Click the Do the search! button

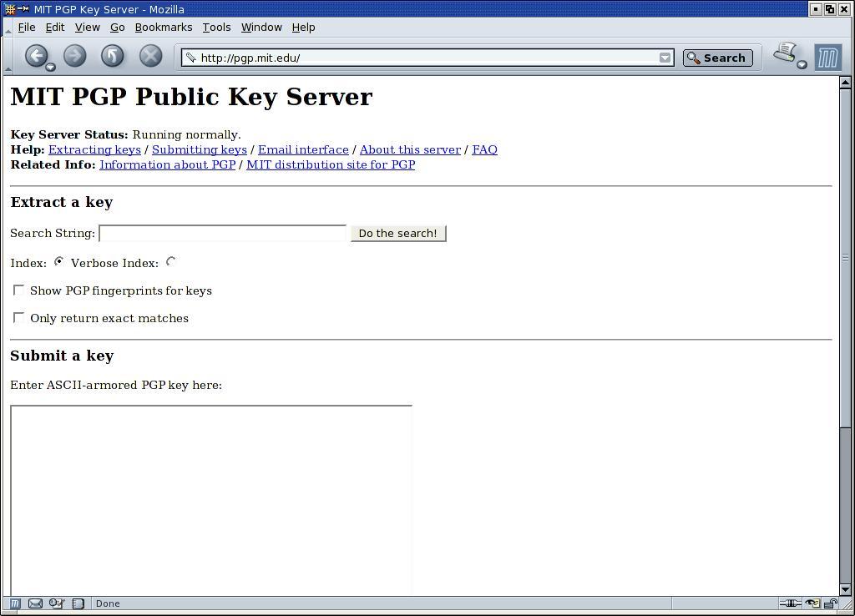pyautogui.click(x=398, y=234)
